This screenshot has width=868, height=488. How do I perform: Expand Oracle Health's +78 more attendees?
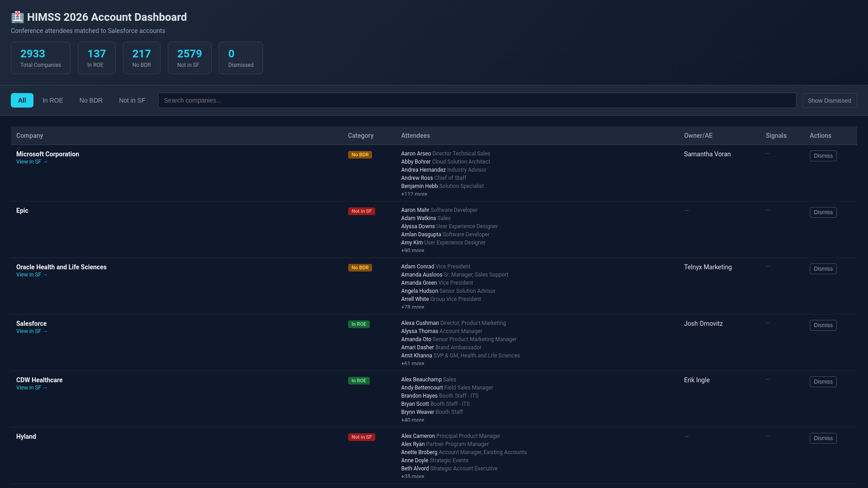(x=412, y=307)
